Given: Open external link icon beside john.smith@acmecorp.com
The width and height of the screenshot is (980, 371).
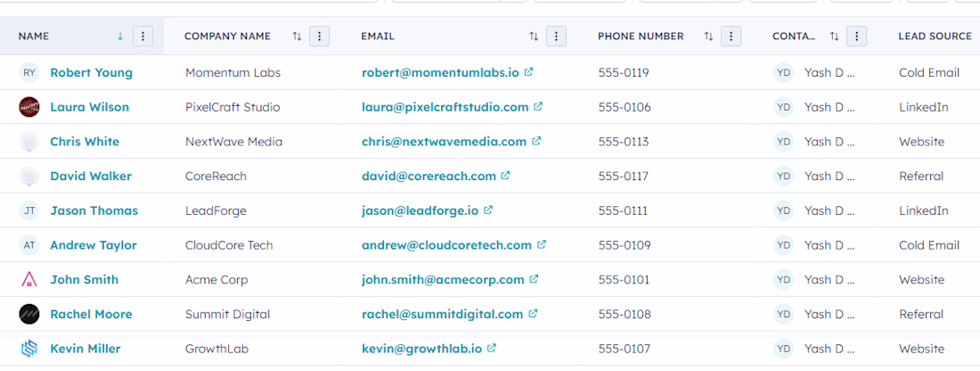Looking at the screenshot, I should coord(534,279).
